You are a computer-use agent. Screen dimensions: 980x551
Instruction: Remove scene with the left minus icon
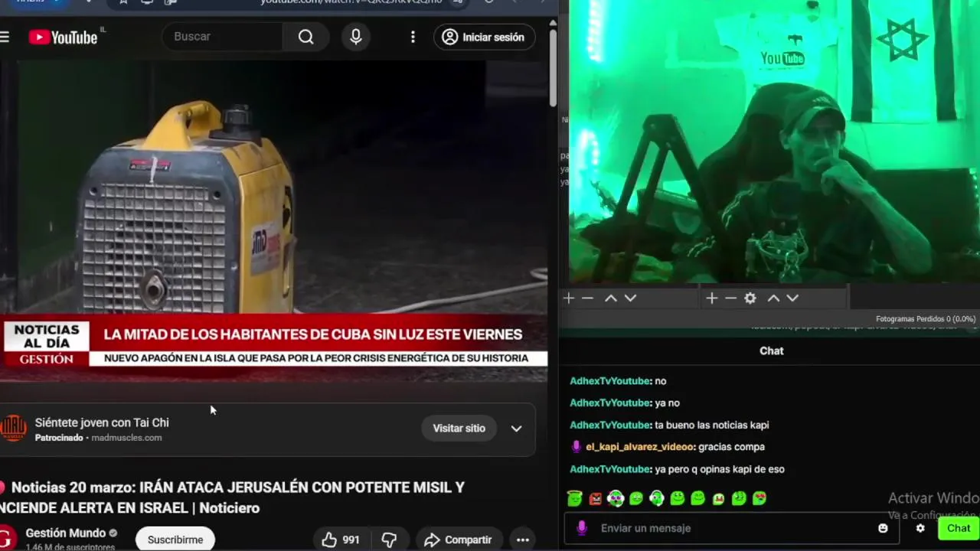[x=587, y=298]
